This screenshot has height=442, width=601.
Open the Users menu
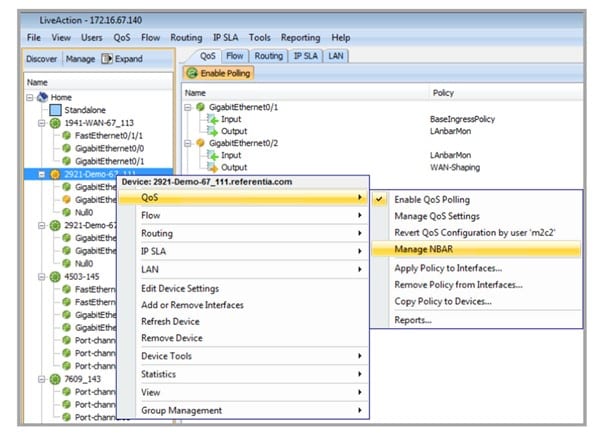92,38
